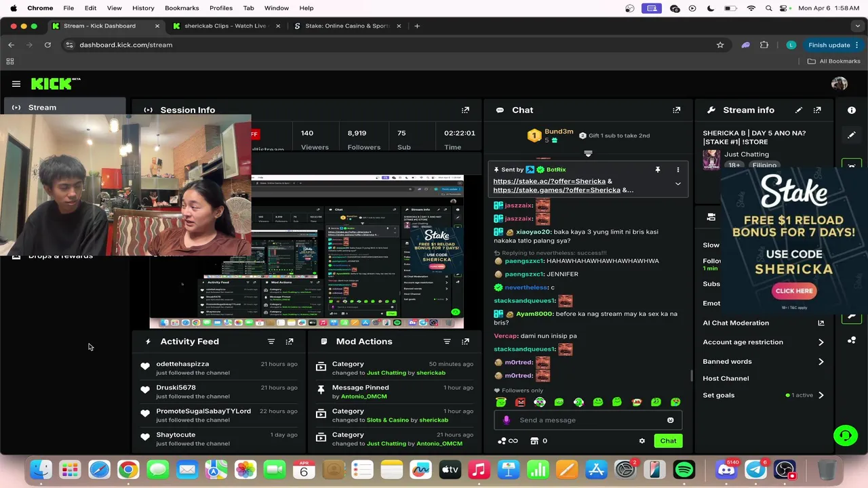
Task: Expand the pinned message chevron
Action: tap(677, 184)
